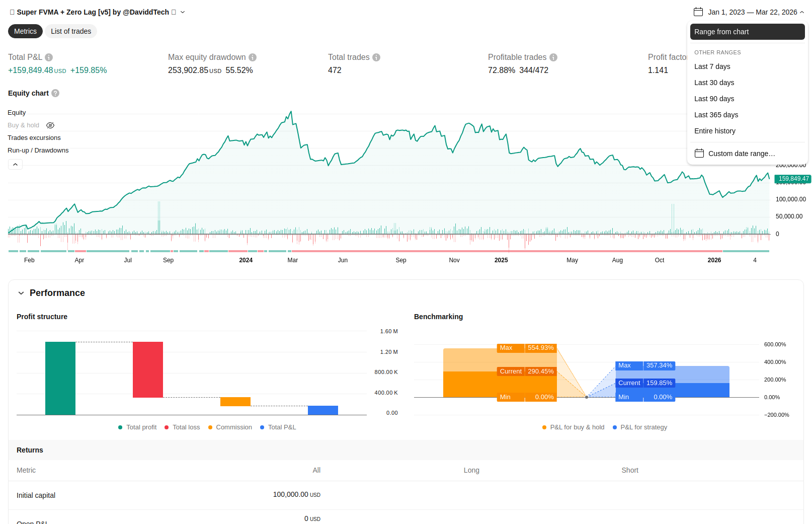Click the Equity chart help icon
The width and height of the screenshot is (812, 524).
coord(55,93)
